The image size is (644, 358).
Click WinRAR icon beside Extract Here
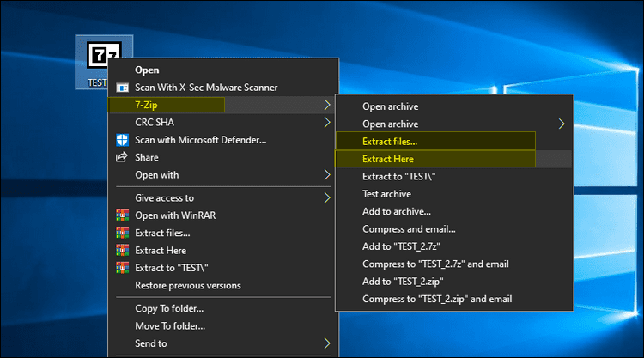pyautogui.click(x=122, y=251)
